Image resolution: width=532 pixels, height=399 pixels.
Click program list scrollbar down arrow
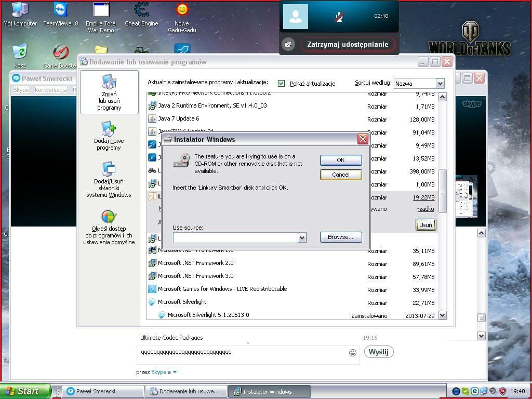point(443,315)
